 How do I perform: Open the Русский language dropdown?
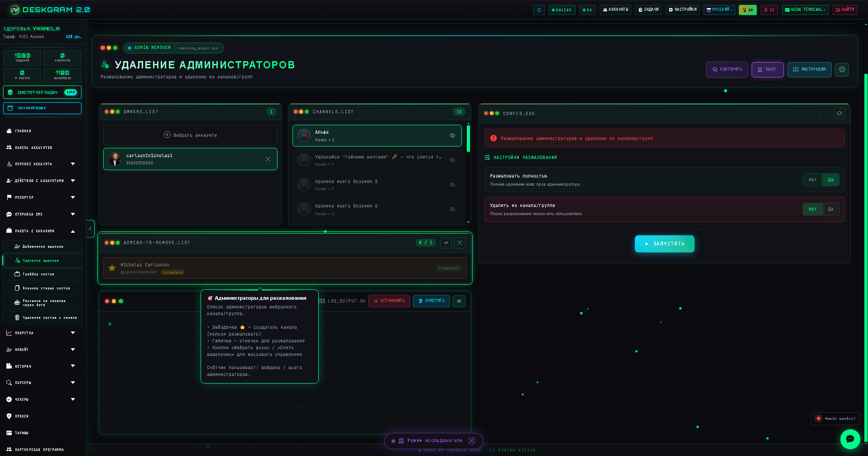pyautogui.click(x=719, y=10)
